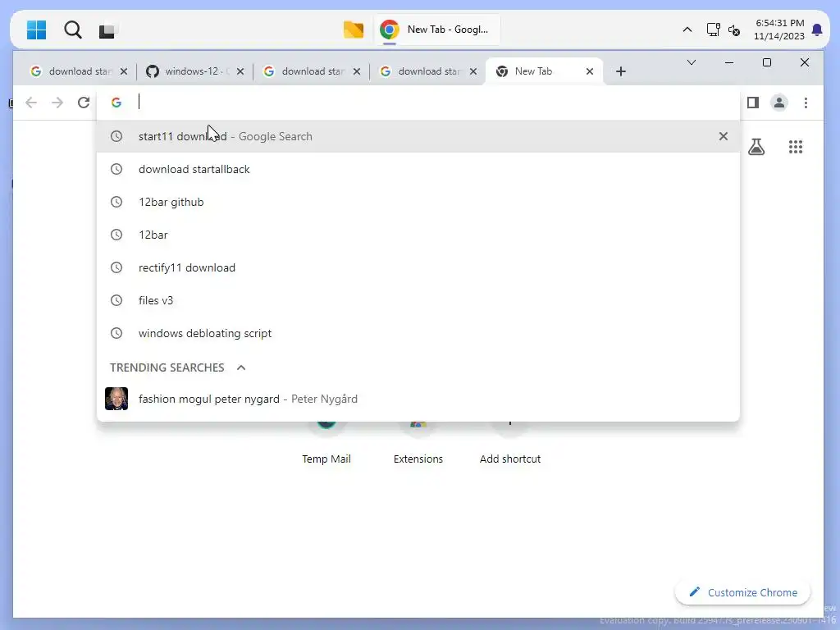The height and width of the screenshot is (630, 840).
Task: Go forward to the next page
Action: (57, 103)
